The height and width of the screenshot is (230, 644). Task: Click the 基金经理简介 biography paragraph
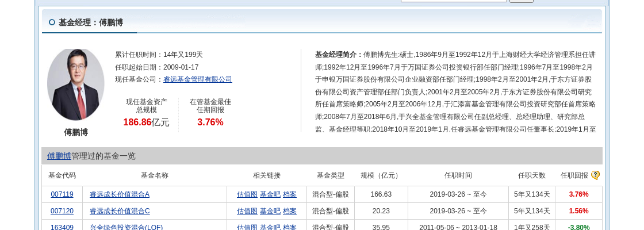[x=455, y=92]
